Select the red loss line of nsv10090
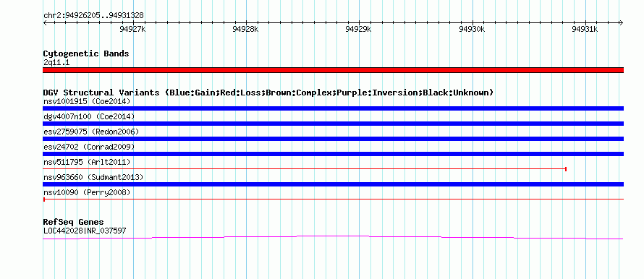Screen dimensions: 644x279 point(333,199)
